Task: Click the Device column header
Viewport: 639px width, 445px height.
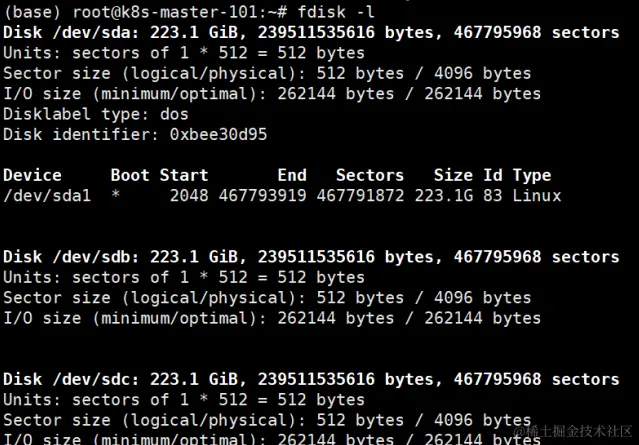Action: 33,175
